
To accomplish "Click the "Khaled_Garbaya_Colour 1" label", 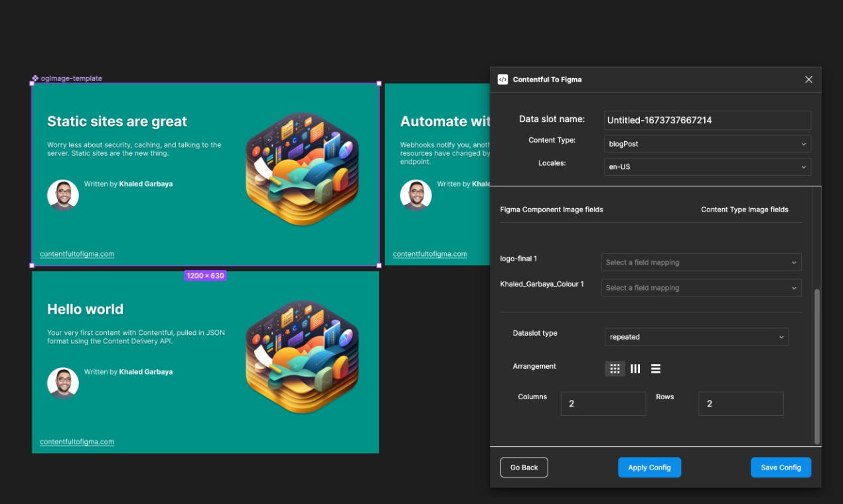I will tap(542, 284).
